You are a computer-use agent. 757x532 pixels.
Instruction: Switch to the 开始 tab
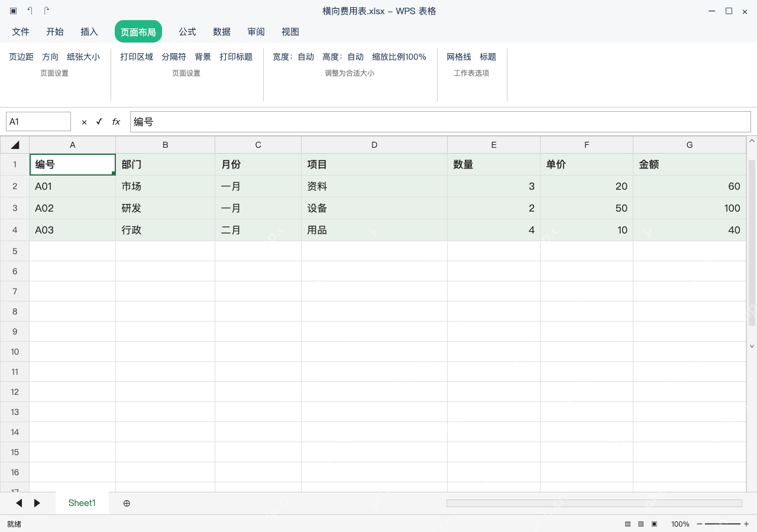click(x=55, y=32)
